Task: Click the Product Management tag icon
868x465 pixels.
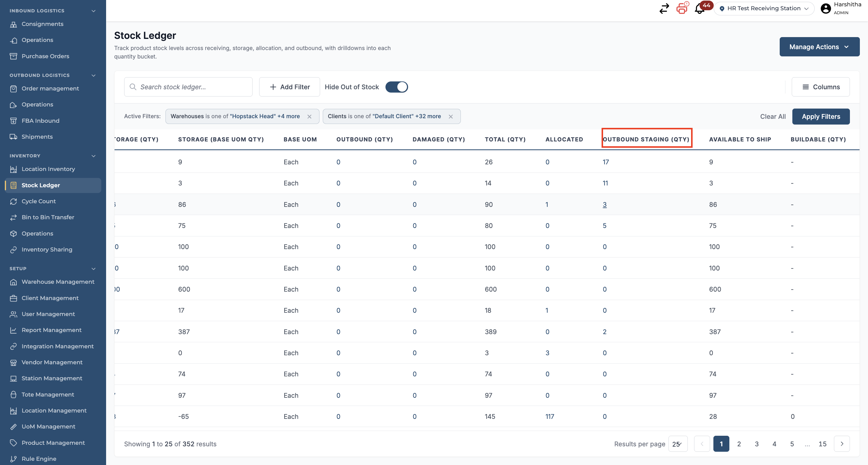Action: click(x=14, y=443)
